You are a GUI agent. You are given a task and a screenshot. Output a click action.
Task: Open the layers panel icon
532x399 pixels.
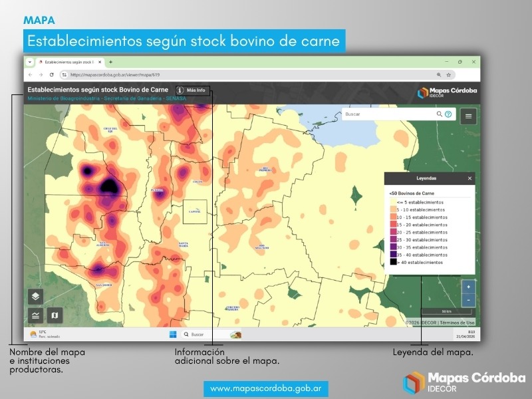click(36, 297)
